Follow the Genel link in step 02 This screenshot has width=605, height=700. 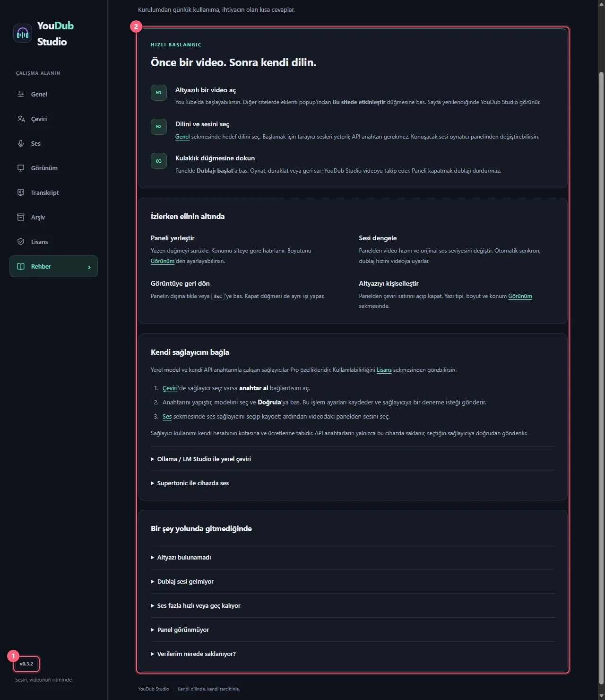[182, 137]
